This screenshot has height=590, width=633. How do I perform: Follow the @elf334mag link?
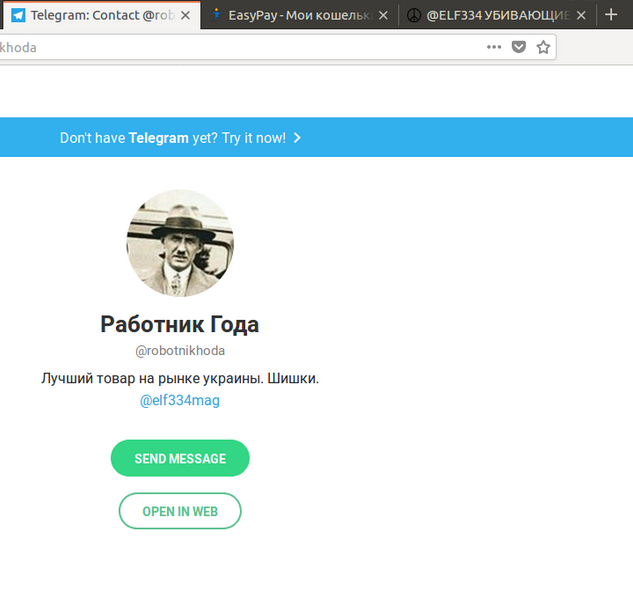tap(180, 400)
